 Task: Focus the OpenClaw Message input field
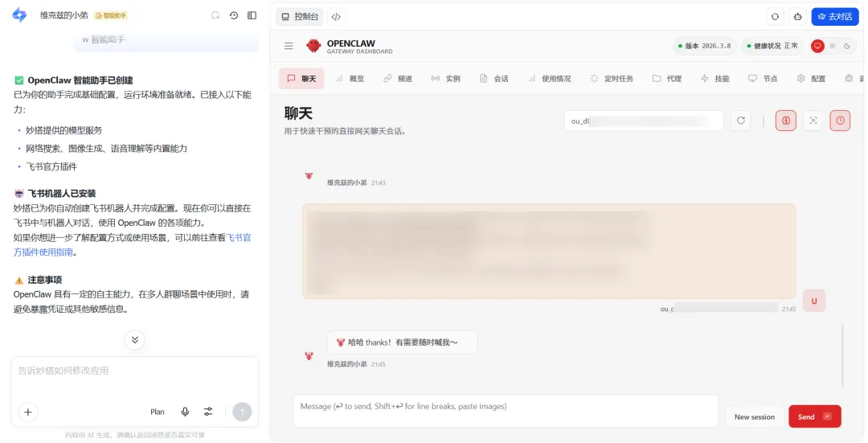(x=506, y=411)
